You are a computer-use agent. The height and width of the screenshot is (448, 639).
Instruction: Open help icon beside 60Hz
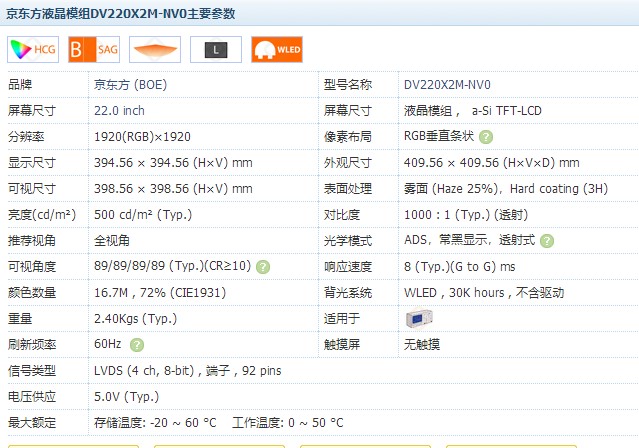click(x=137, y=345)
